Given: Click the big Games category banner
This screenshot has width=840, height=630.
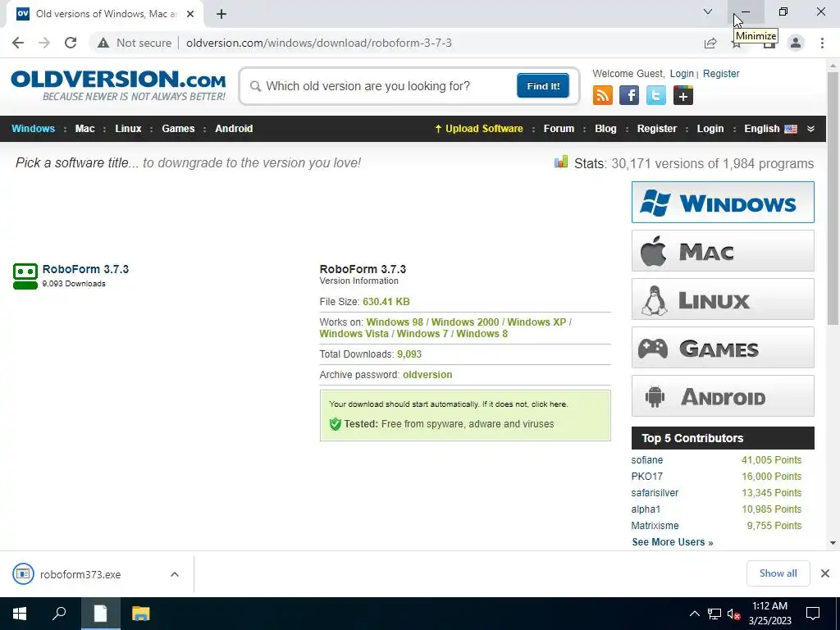Looking at the screenshot, I should click(723, 348).
